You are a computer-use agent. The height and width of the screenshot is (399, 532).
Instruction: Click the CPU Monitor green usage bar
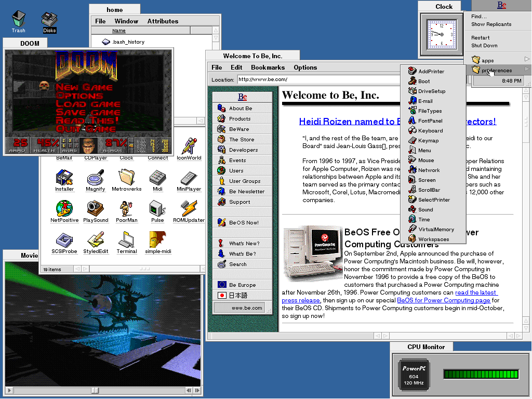(x=481, y=374)
